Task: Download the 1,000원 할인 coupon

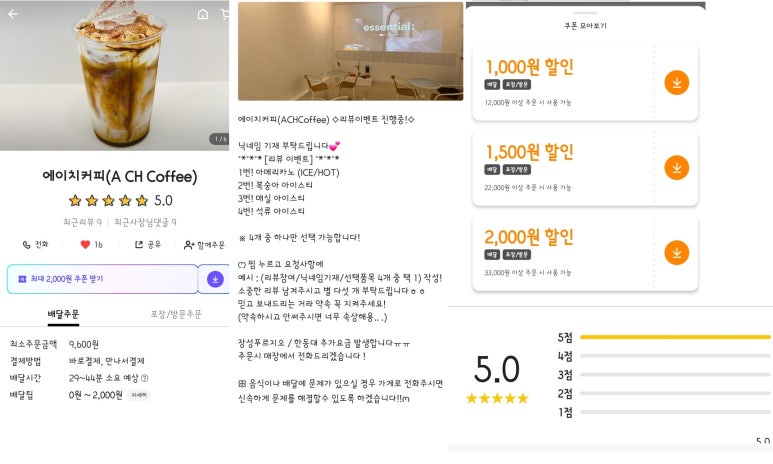Action: click(676, 83)
